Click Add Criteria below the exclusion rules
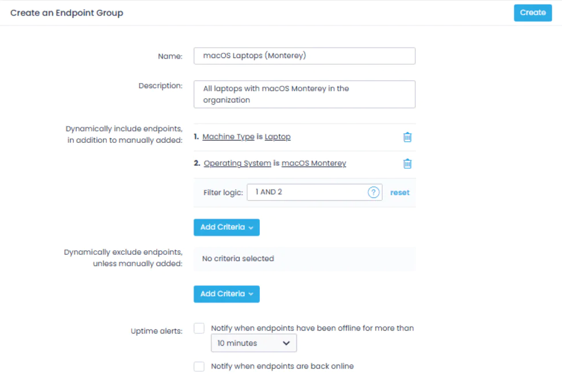The height and width of the screenshot is (392, 562). (226, 294)
